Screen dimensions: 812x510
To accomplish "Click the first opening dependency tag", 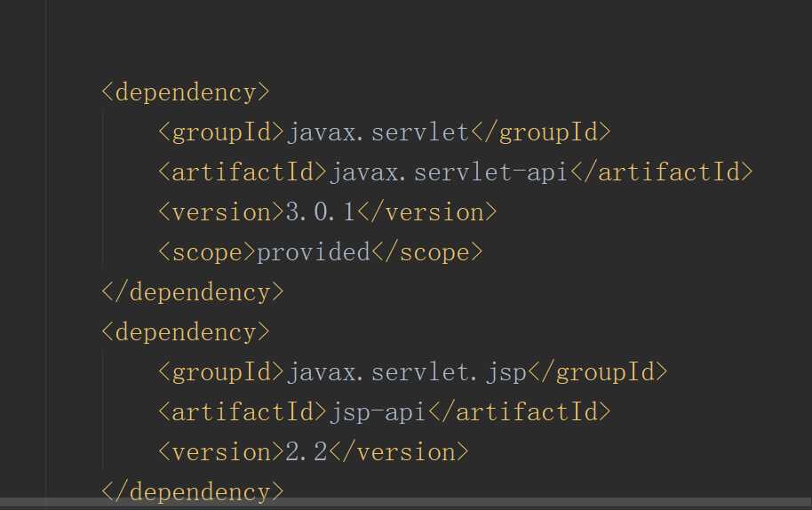I will pyautogui.click(x=185, y=92).
